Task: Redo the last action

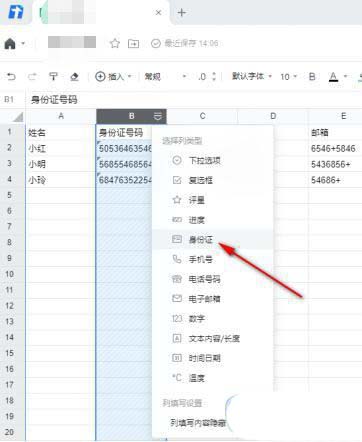Action: click(32, 77)
